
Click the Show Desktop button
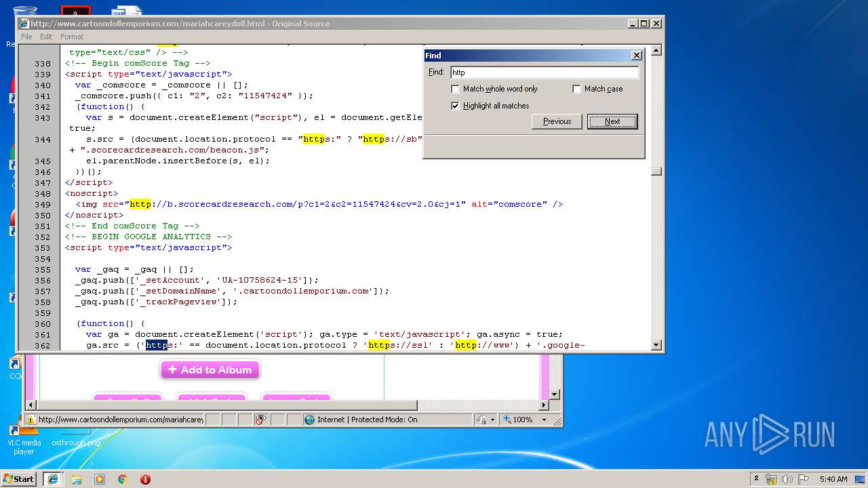[860, 479]
